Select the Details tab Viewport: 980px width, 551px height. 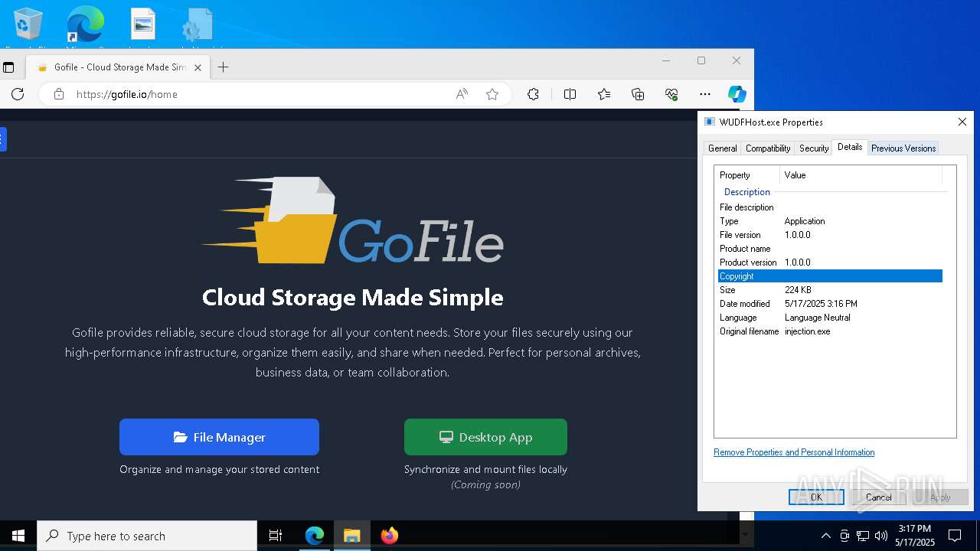click(x=850, y=147)
